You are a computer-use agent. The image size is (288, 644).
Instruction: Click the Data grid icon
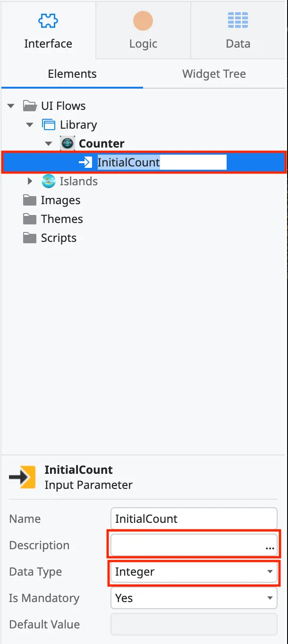click(x=237, y=20)
